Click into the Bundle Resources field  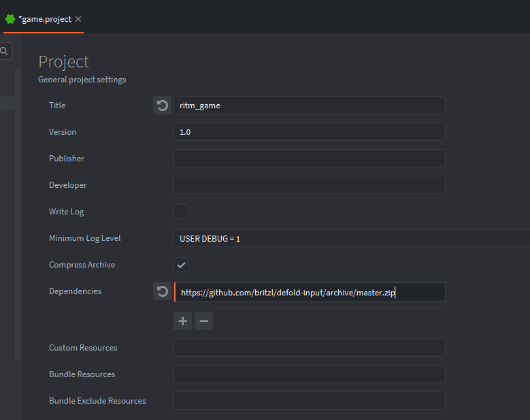(x=309, y=374)
